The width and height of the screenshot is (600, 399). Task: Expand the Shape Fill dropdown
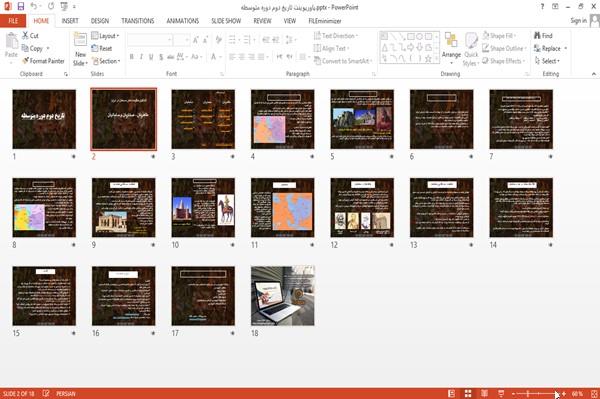[499, 36]
